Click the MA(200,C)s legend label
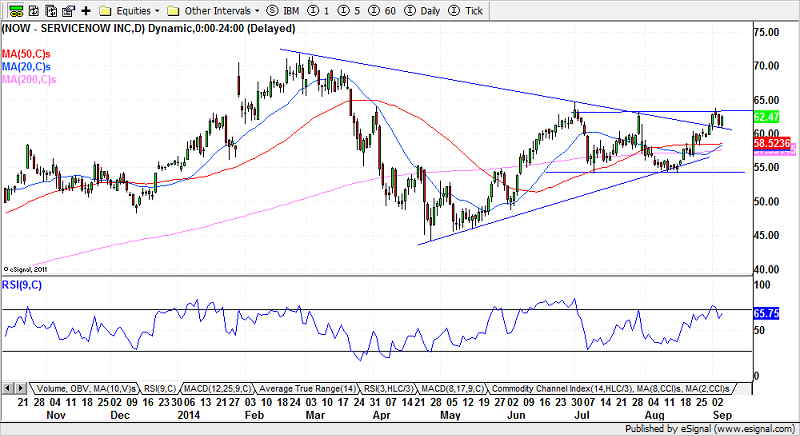The width and height of the screenshot is (800, 436). pyautogui.click(x=29, y=80)
